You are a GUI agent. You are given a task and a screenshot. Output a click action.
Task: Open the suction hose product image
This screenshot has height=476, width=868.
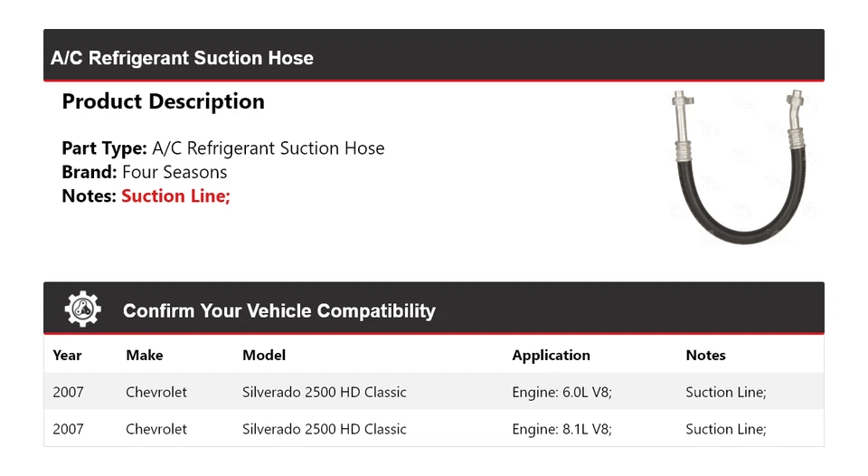tap(740, 167)
